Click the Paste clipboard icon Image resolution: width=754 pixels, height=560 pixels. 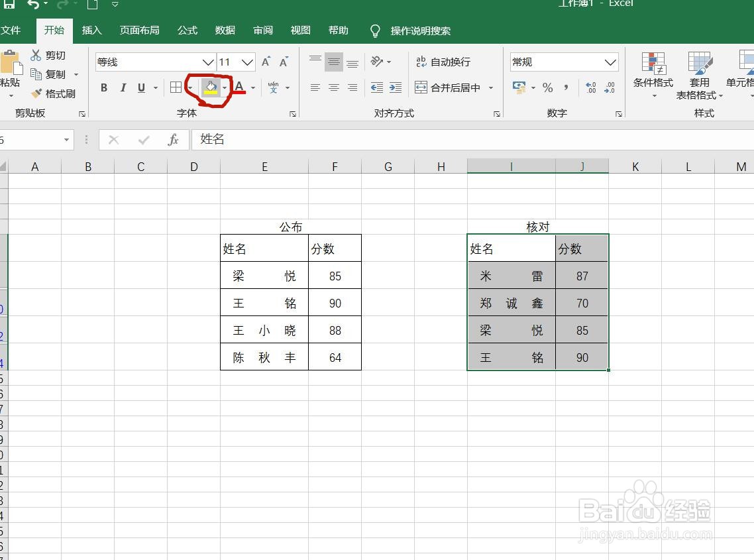coord(11,61)
